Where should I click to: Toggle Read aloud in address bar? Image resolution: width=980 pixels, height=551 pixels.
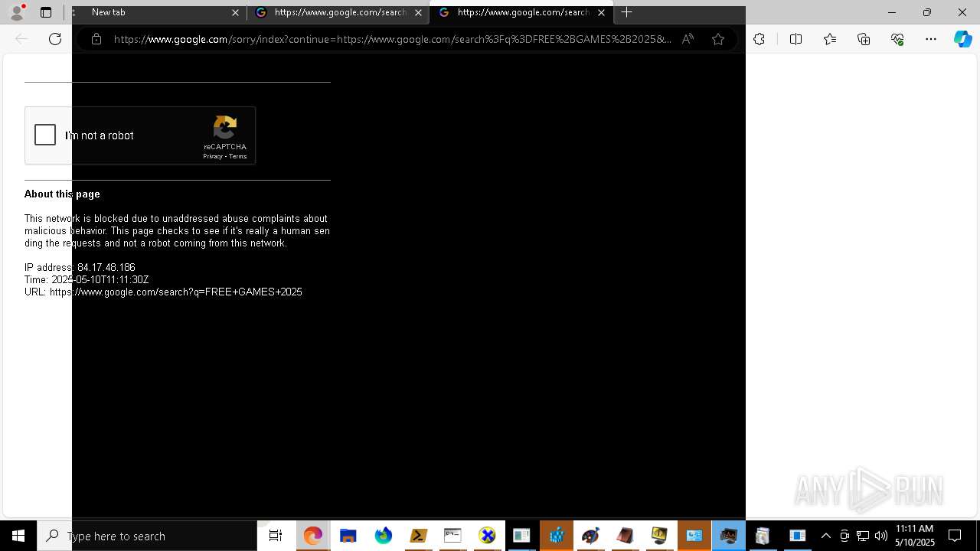click(x=688, y=39)
